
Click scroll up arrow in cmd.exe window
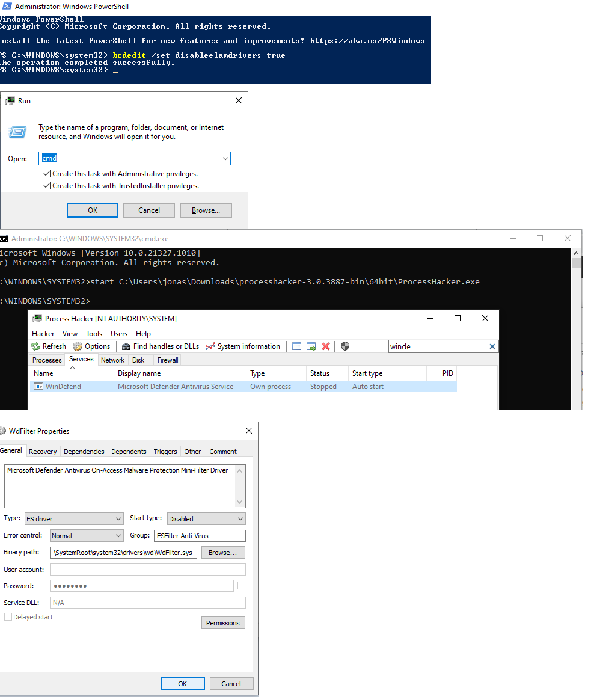tap(576, 253)
